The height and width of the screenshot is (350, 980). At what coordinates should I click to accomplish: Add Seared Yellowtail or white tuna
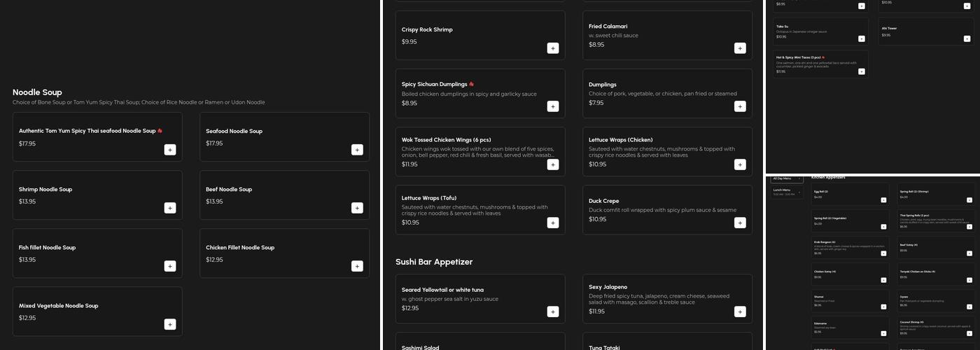pyautogui.click(x=553, y=311)
